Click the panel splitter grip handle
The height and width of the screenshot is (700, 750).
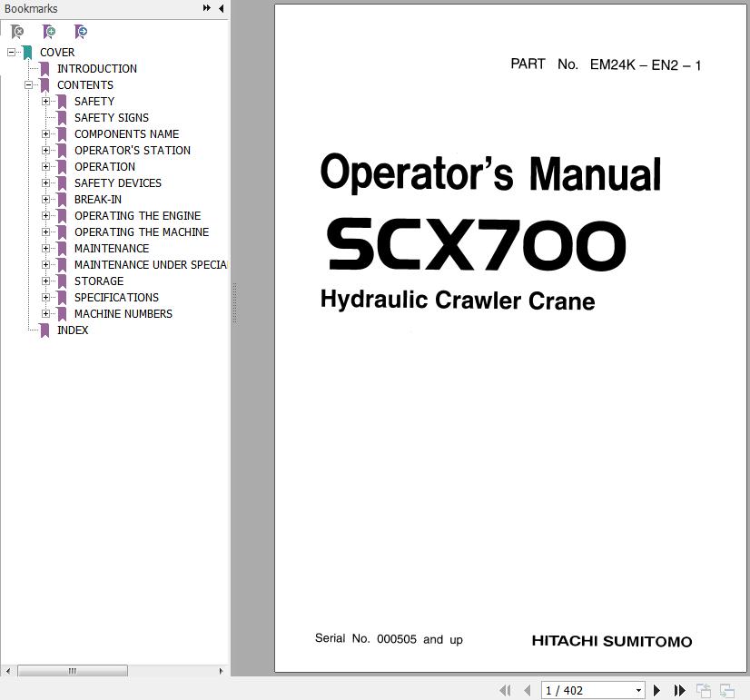coord(234,302)
